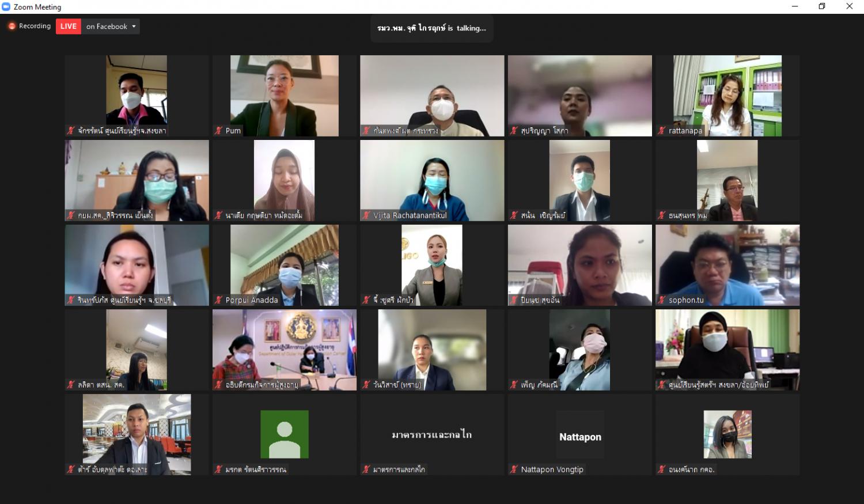Screen dimensions: 864x504
Task: Click the Nattapon name placeholder tile
Action: pyautogui.click(x=580, y=434)
